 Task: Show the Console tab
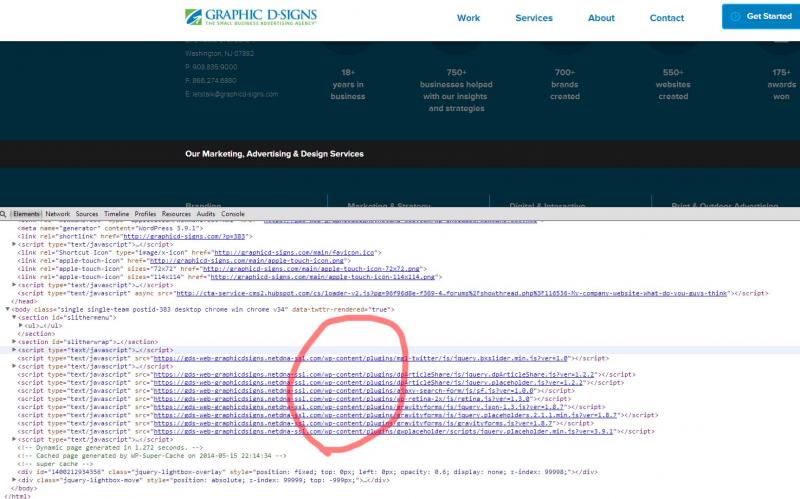(233, 214)
